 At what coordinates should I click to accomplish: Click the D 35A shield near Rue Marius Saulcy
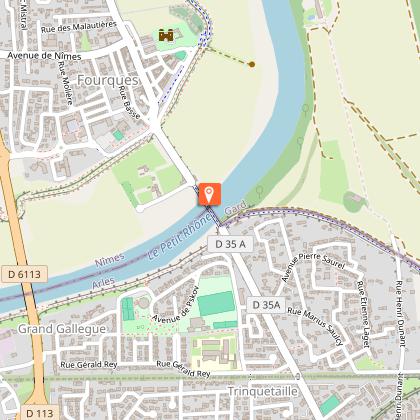pyautogui.click(x=266, y=305)
